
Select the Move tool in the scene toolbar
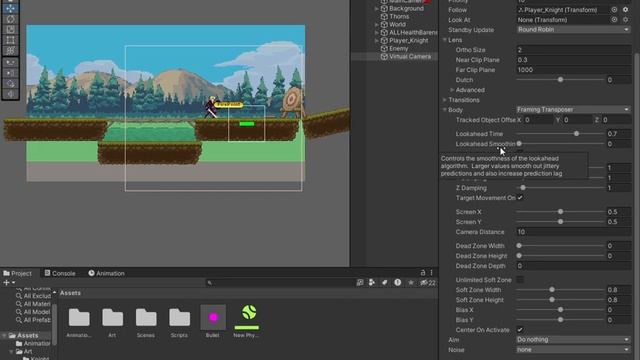[11, 8]
